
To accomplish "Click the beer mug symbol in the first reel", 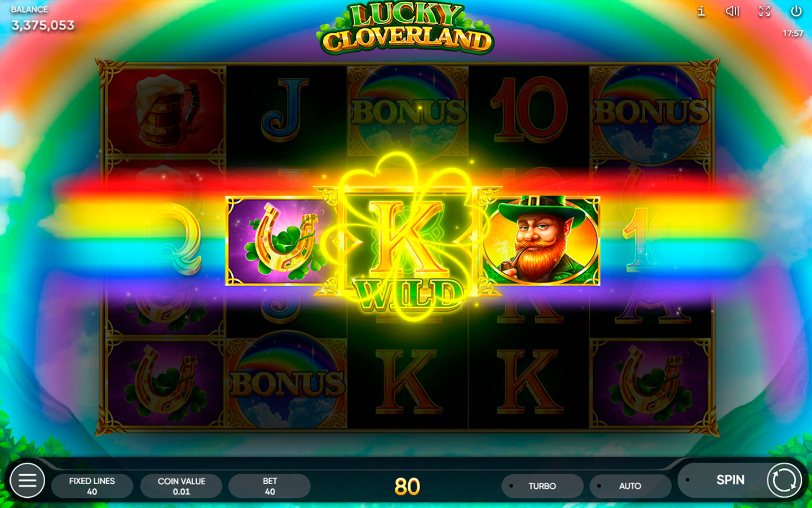I will [x=165, y=111].
